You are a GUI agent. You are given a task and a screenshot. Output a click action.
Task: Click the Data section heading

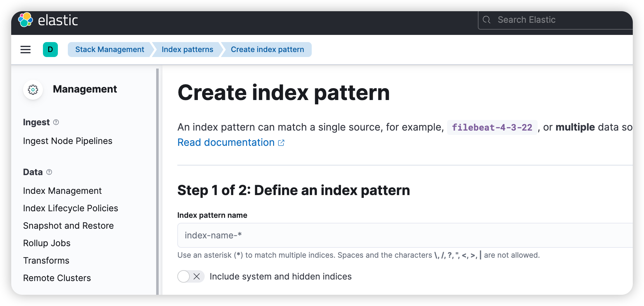[x=33, y=172]
